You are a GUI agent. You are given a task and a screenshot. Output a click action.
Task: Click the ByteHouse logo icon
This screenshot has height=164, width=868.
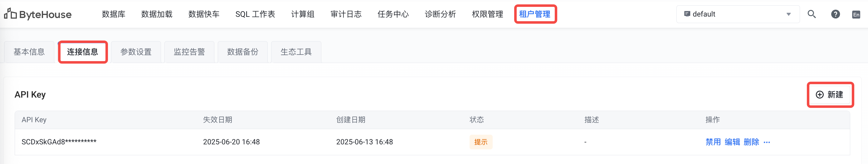(x=10, y=14)
